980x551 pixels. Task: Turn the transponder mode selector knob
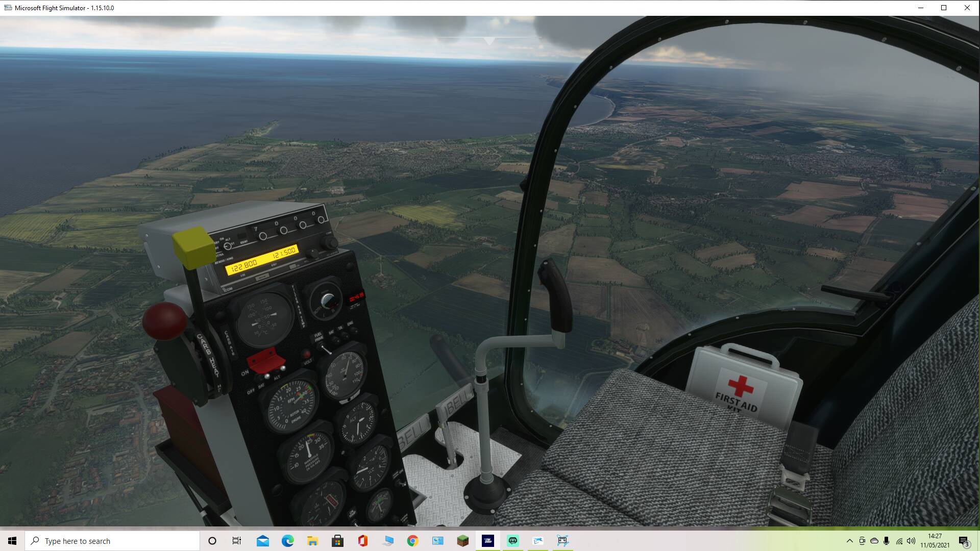click(228, 246)
